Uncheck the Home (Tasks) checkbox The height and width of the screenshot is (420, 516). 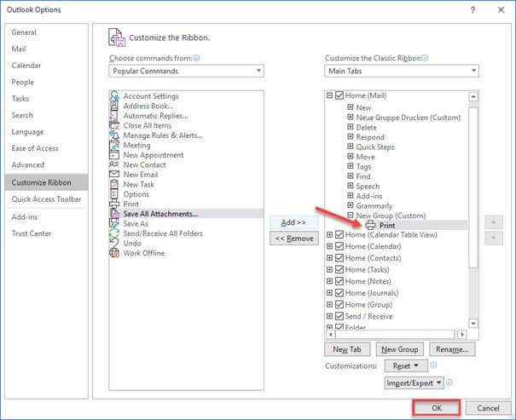(339, 269)
